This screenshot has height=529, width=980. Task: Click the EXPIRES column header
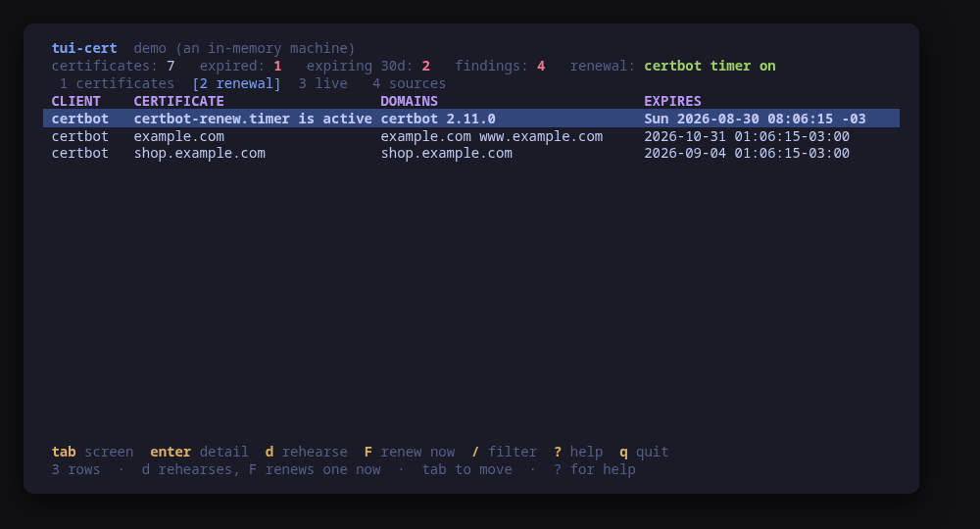pyautogui.click(x=672, y=101)
